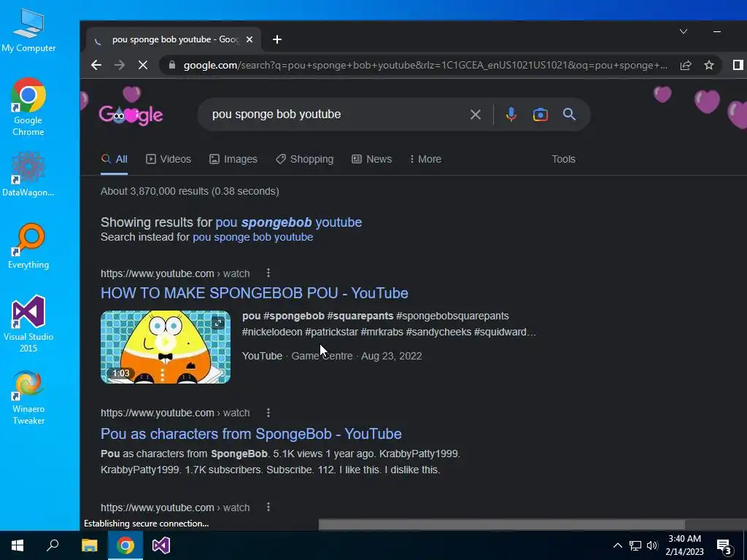Screen dimensions: 747x560
Task: Stop page loading with the X button
Action: pyautogui.click(x=142, y=65)
